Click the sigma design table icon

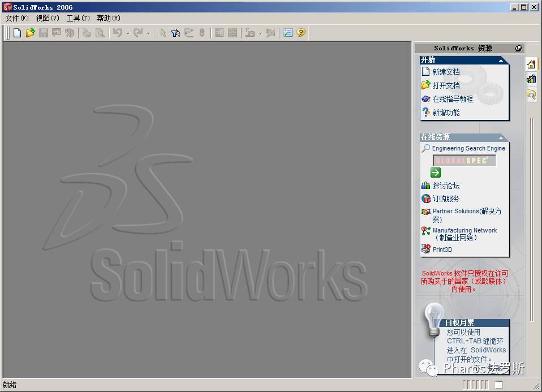[x=250, y=33]
